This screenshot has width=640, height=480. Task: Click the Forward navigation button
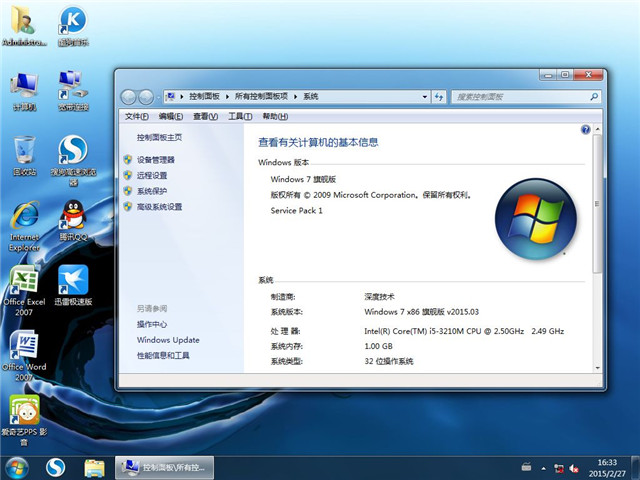coord(146,97)
